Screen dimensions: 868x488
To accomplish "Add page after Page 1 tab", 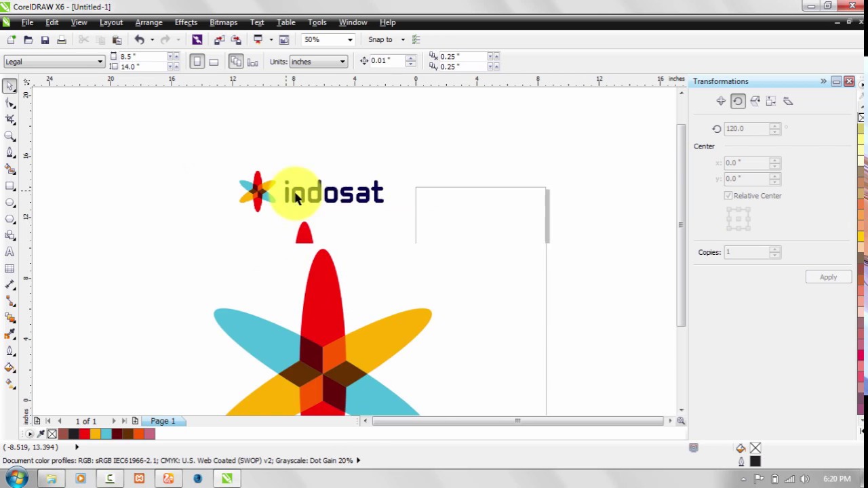I will point(135,421).
